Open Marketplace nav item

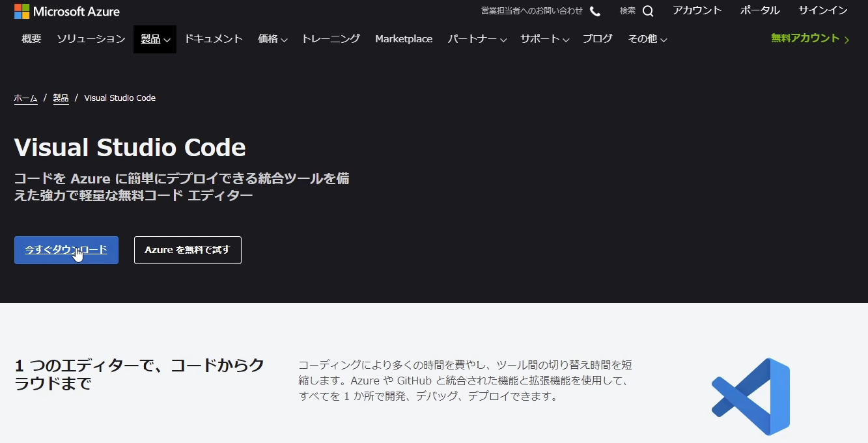pos(404,39)
